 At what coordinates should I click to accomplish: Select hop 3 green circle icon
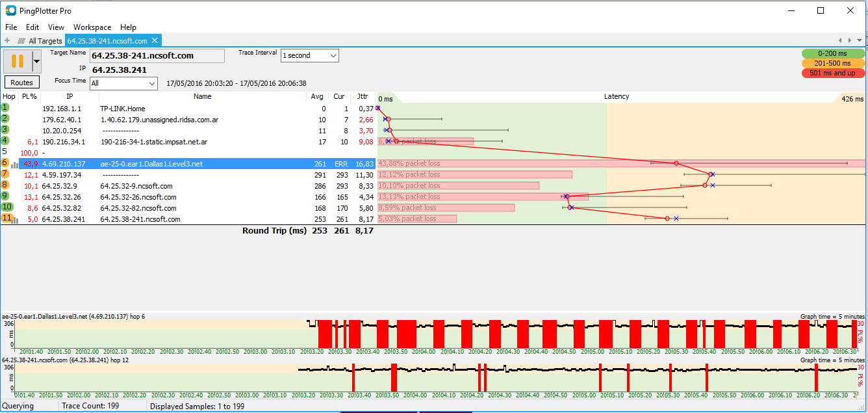5,130
